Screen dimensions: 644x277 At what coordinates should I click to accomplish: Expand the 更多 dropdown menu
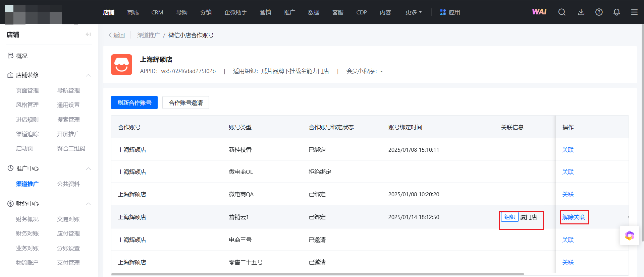pyautogui.click(x=413, y=12)
